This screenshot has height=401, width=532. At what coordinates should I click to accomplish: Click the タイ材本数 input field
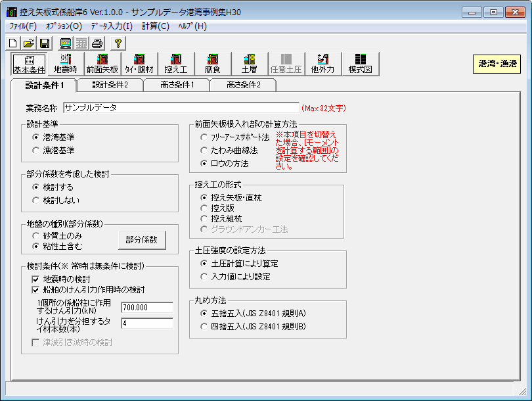pyautogui.click(x=147, y=323)
